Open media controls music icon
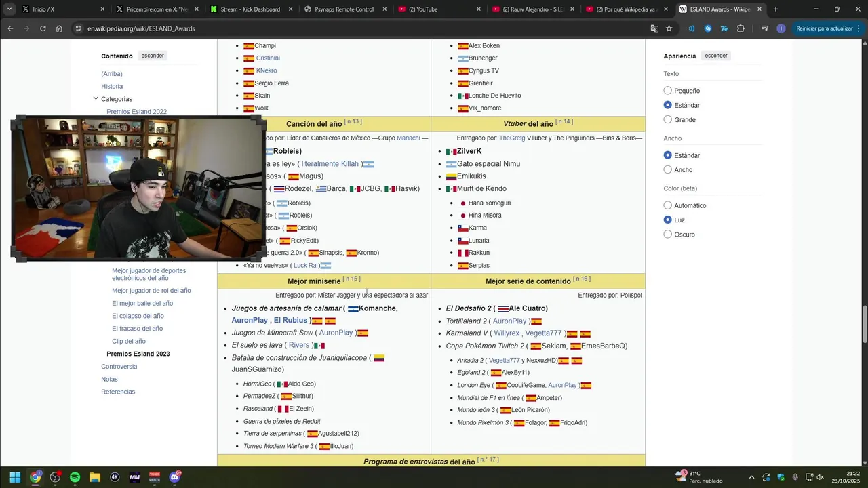Screen dimensions: 868x488 (x=765, y=28)
